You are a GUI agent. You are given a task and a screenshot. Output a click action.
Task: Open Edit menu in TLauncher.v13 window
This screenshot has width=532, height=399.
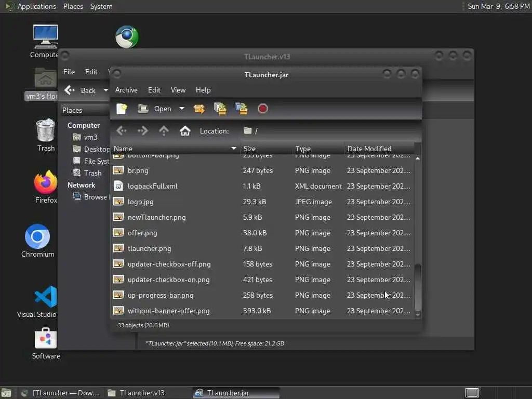point(91,72)
